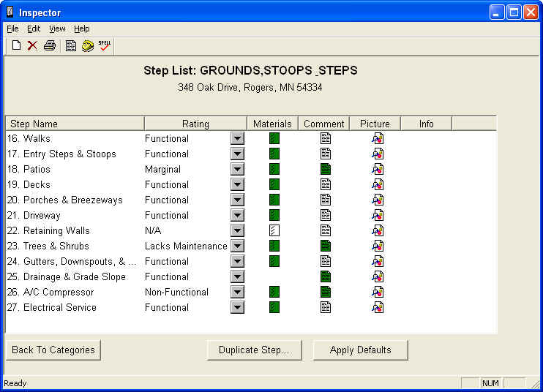
Task: Open Materials icon for 26. A/C Compressor
Action: 274,292
